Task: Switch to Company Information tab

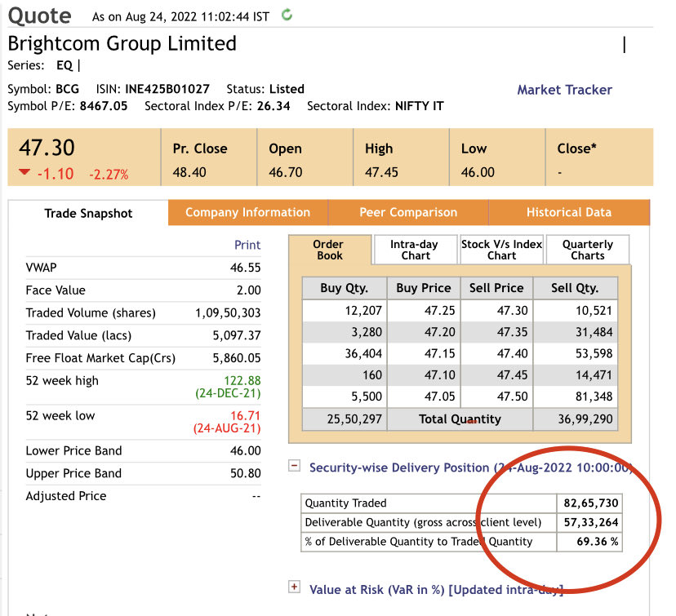Action: (248, 212)
